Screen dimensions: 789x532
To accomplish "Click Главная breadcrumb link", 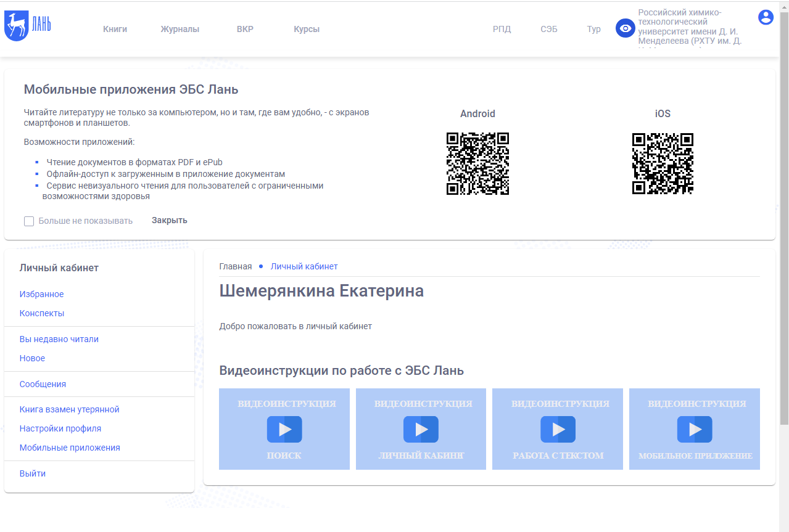I will pos(235,266).
